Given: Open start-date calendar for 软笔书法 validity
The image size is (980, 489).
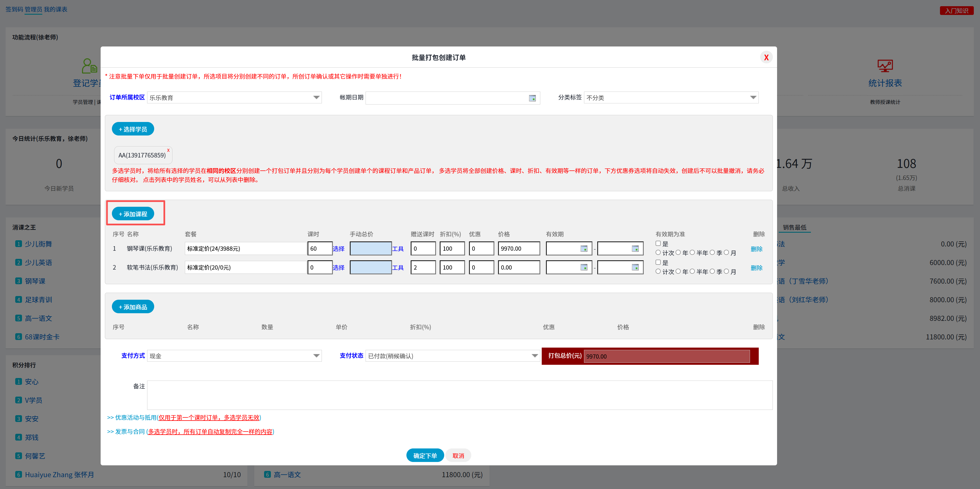Looking at the screenshot, I should tap(584, 267).
